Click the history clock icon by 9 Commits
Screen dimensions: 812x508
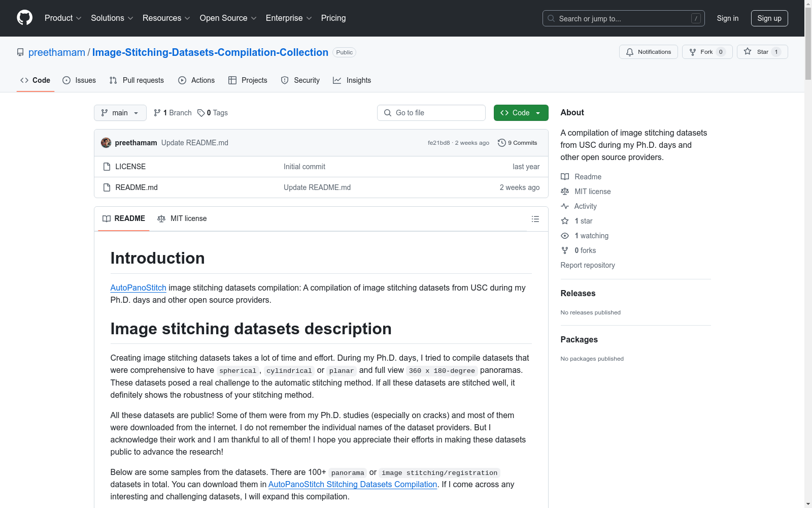(x=502, y=143)
